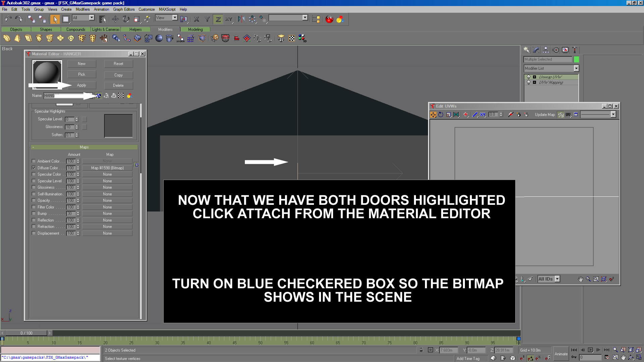
Task: Click Map #1598 (Bitmap) diffuse button
Action: tap(107, 168)
